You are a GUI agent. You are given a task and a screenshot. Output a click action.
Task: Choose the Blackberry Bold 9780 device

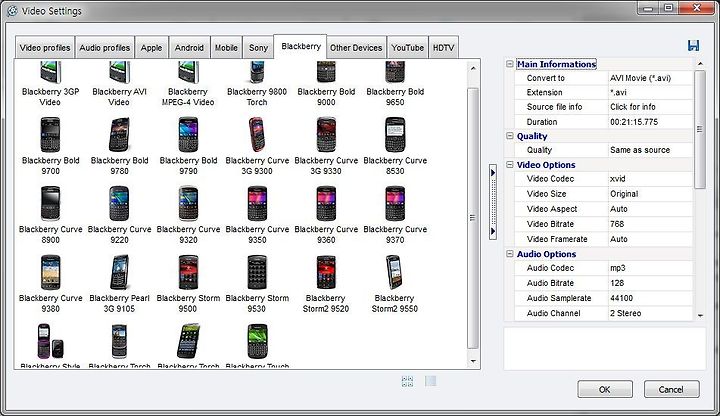pos(119,135)
